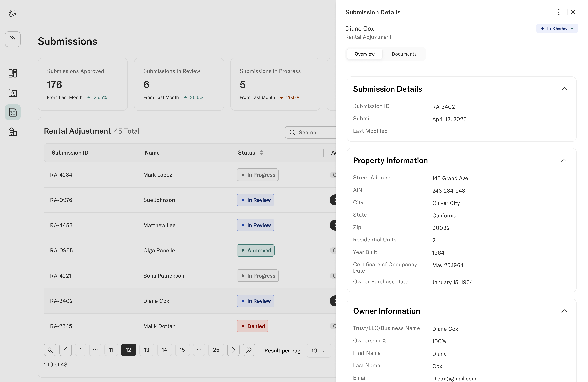
Task: Select submission row RA-4221
Action: [x=190, y=276]
